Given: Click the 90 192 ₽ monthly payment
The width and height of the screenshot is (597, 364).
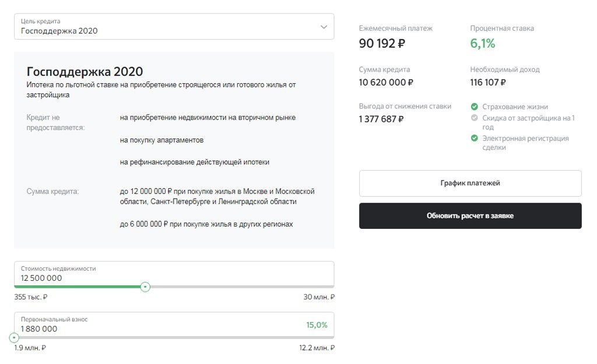Looking at the screenshot, I should (x=382, y=43).
